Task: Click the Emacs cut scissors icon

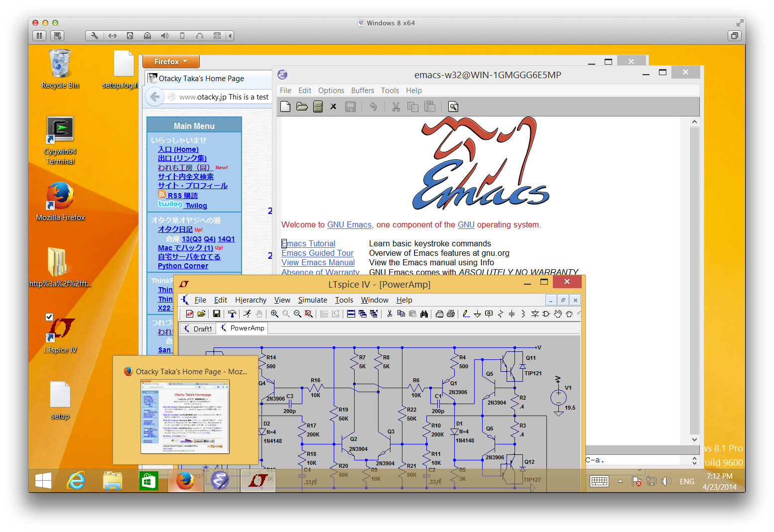Action: (x=396, y=106)
